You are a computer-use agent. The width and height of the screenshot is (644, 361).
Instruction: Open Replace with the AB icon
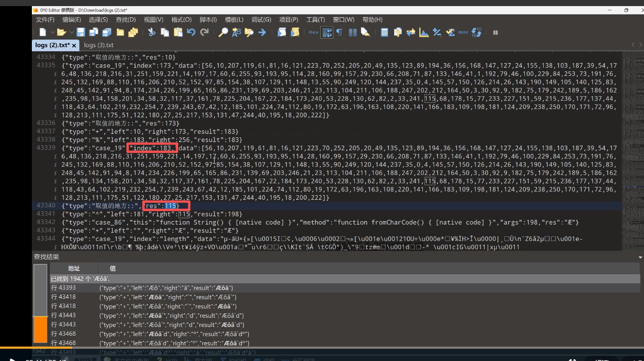click(236, 32)
